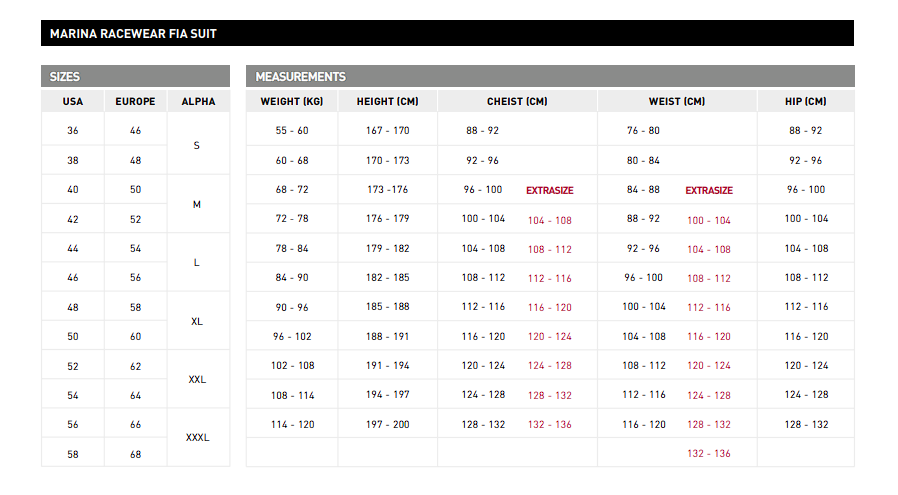This screenshot has width=898, height=495.
Task: Click the ALPHA column header
Action: 198,101
